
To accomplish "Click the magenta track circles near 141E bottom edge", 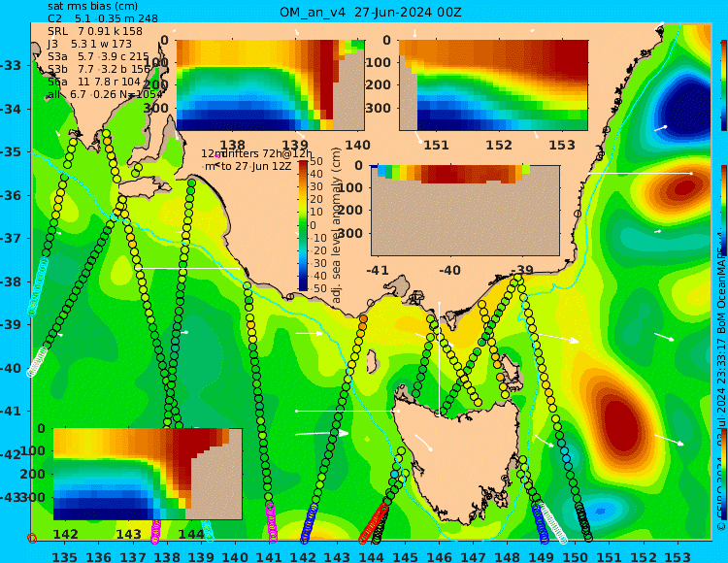I will [272, 523].
